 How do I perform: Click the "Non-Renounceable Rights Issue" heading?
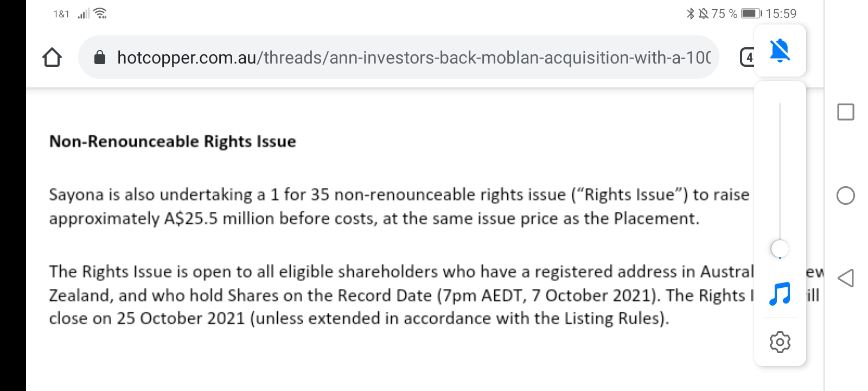(x=173, y=141)
